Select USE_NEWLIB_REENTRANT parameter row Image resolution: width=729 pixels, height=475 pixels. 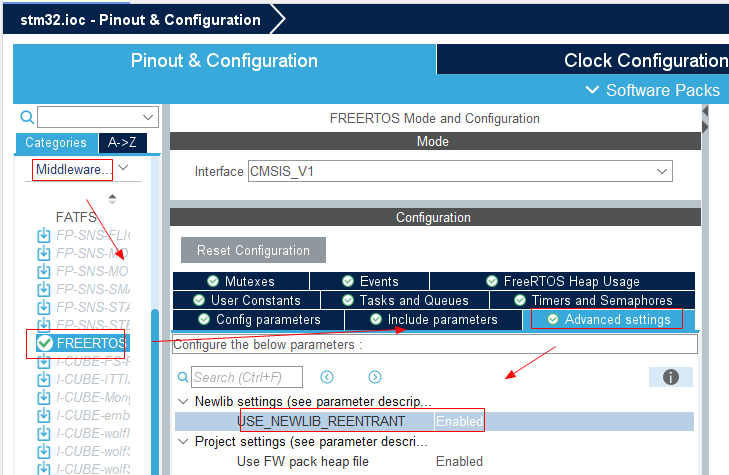(x=434, y=422)
